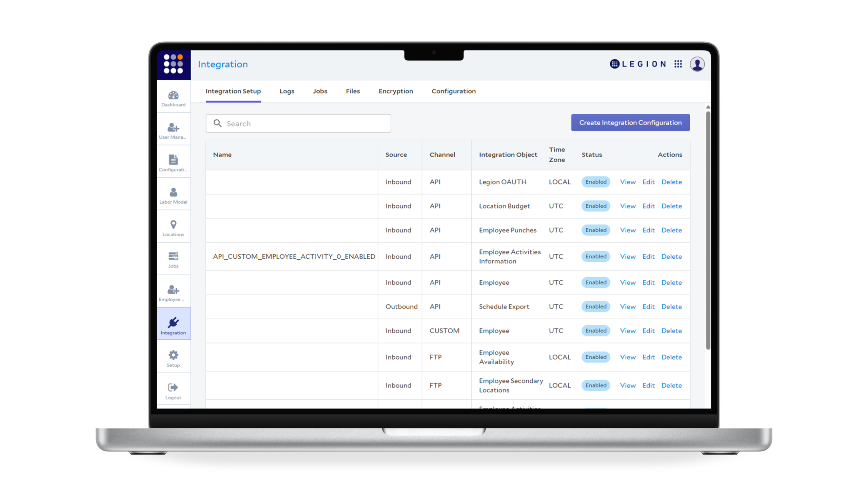Click the Legion dots logo top-left
This screenshot has height=499, width=868.
click(173, 64)
